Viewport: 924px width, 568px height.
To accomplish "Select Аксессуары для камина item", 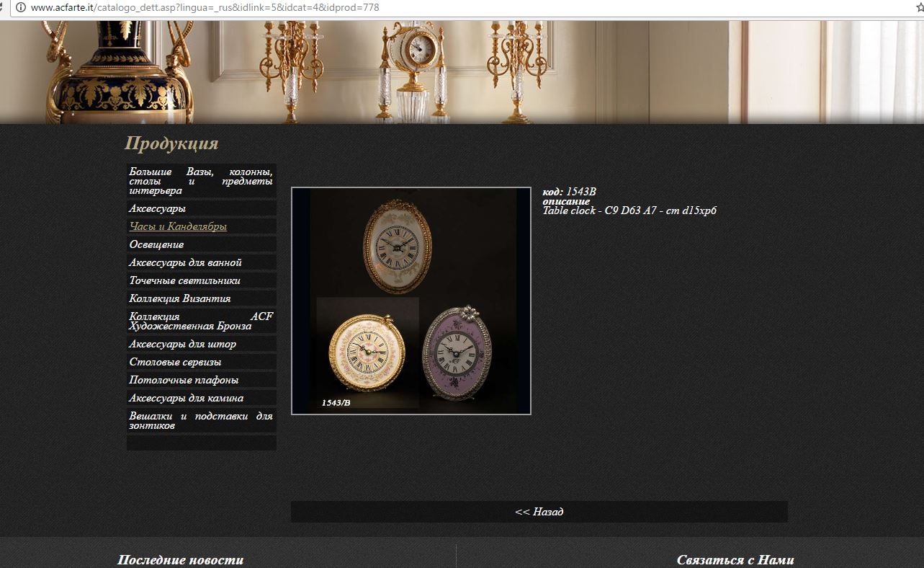I will (x=201, y=398).
